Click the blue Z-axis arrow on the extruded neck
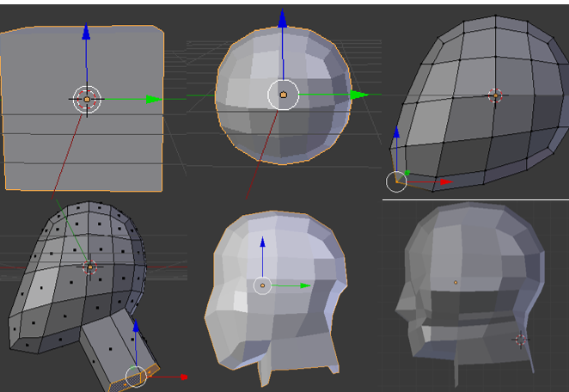 [x=136, y=326]
